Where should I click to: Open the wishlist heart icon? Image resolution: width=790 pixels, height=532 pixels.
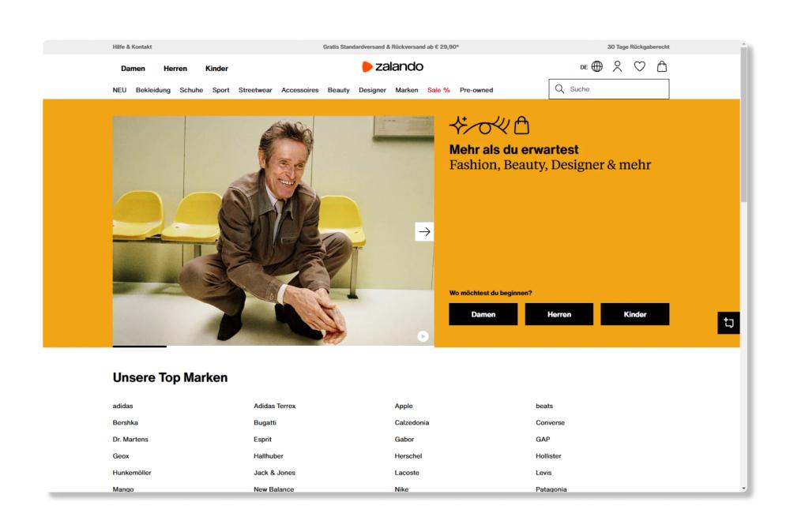[x=639, y=66]
